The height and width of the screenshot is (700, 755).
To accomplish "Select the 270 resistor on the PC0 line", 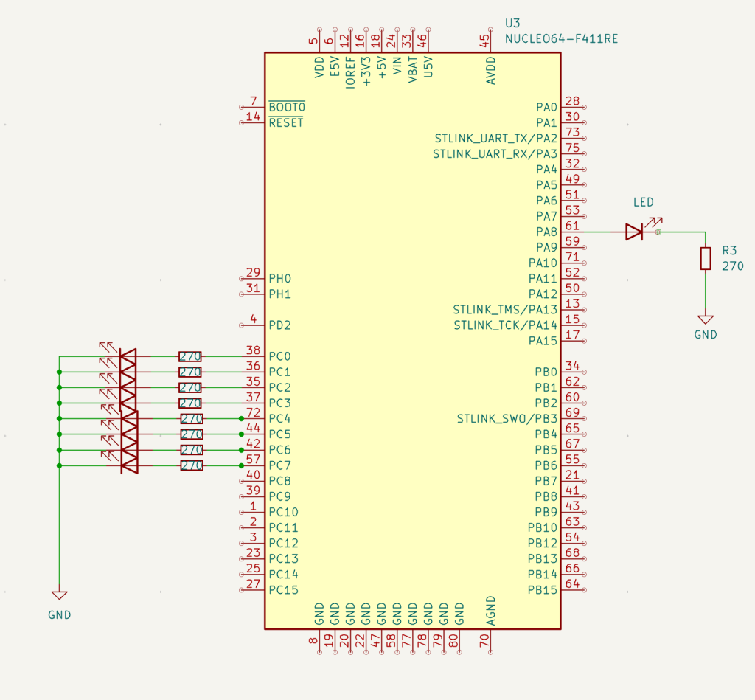I will pos(189,356).
